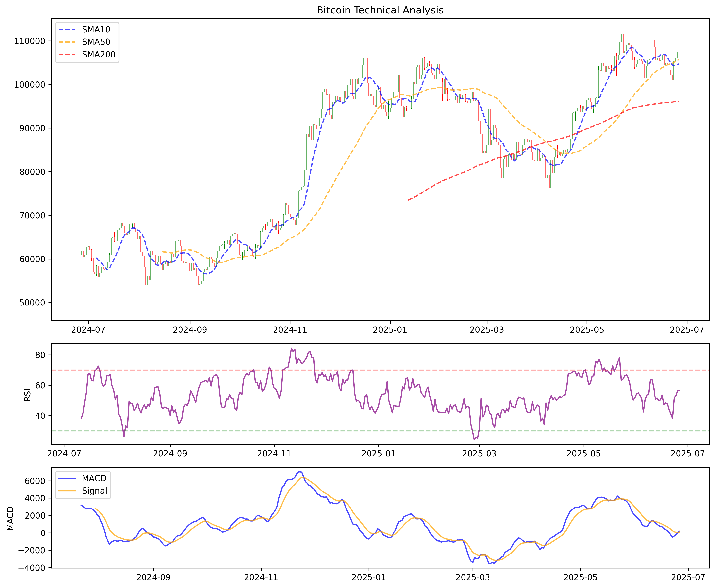The height and width of the screenshot is (588, 715).
Task: Click the Bitcoin Technical Analysis chart title
Action: click(x=380, y=10)
